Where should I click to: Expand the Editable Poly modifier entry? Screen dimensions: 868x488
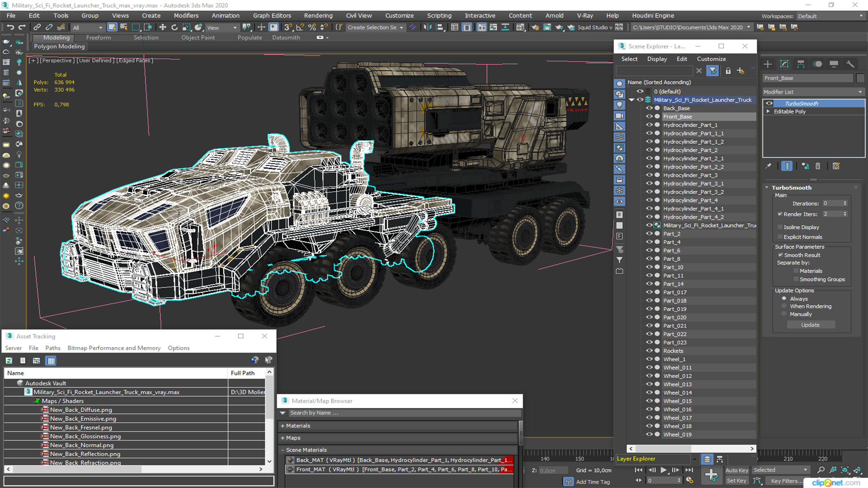point(768,112)
